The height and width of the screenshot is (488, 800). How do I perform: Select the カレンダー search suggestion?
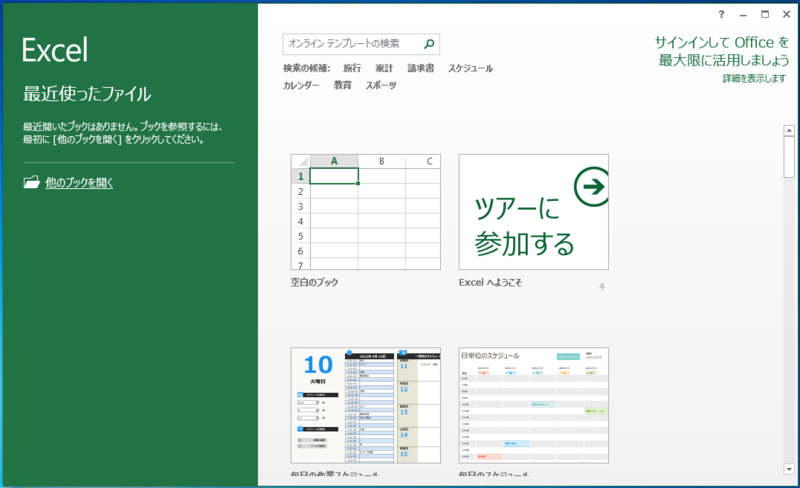tap(301, 85)
